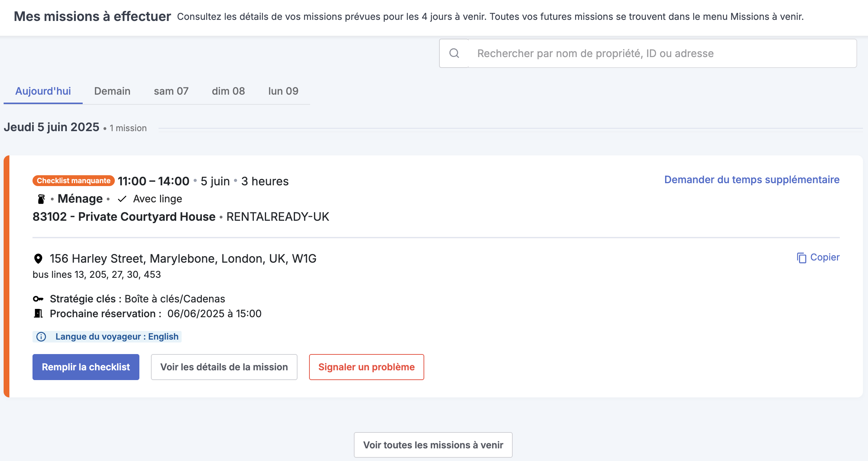Viewport: 868px width, 461px height.
Task: Click the Checklist manquante badge
Action: [x=74, y=181]
